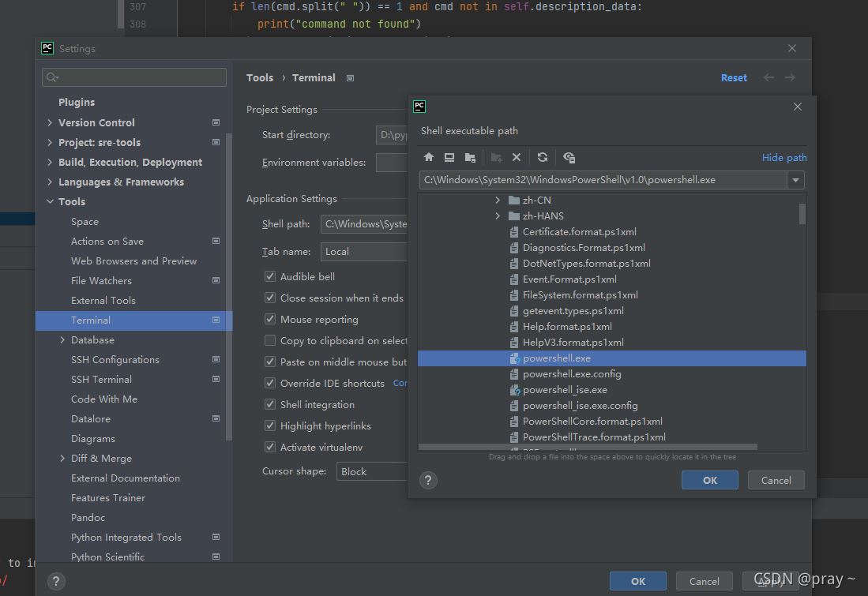
Task: Select powershell_ise.exe in file list
Action: click(565, 390)
